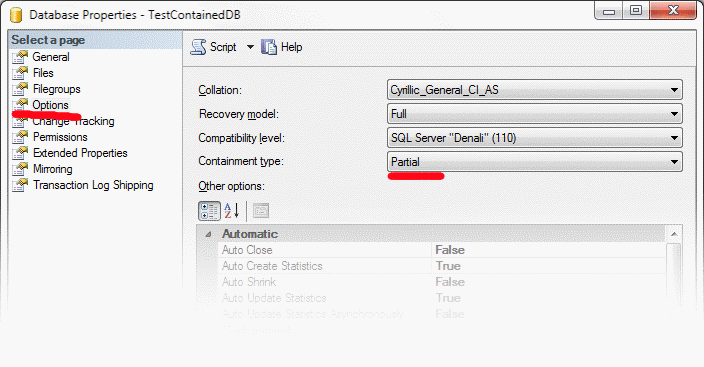Select the Auto Close property row
The image size is (704, 367).
click(x=442, y=250)
